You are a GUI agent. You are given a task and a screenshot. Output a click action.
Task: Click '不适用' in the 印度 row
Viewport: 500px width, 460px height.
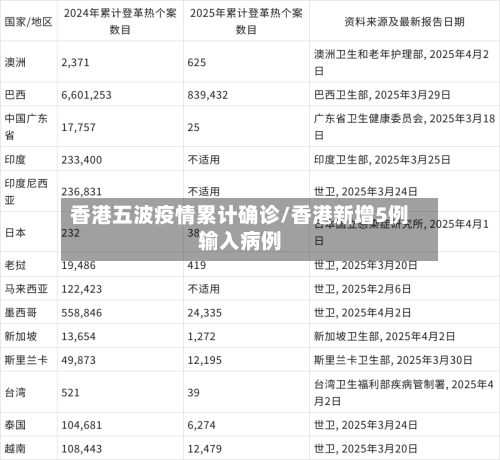[204, 160]
